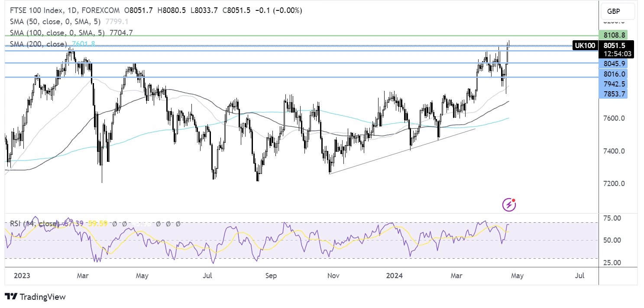Click the Jul label after May 2024

580,275
